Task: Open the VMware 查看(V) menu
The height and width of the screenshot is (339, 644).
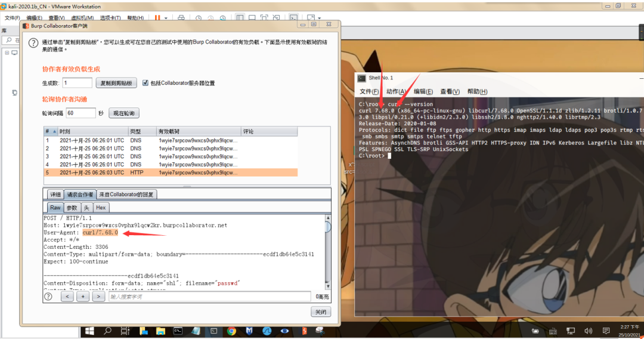Action: click(57, 18)
